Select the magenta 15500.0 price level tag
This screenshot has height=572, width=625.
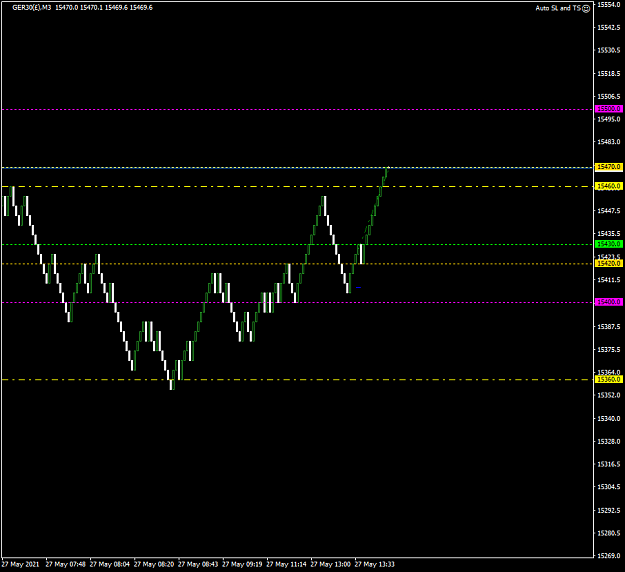(609, 109)
